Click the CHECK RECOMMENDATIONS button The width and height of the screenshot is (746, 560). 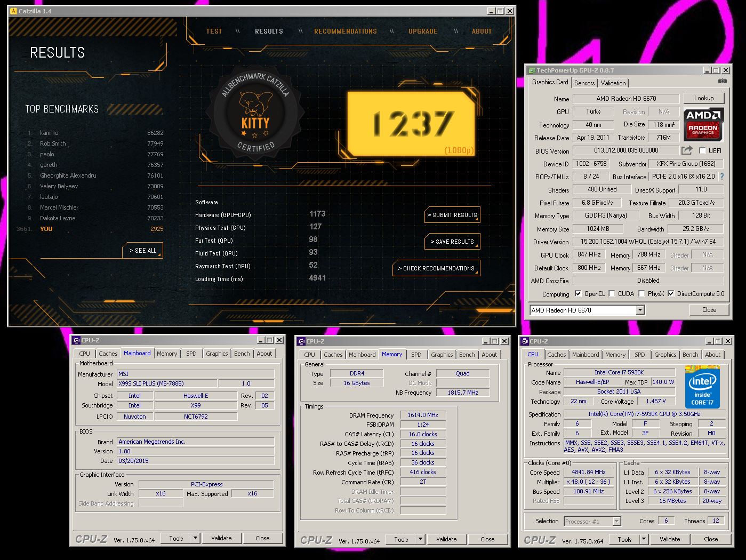(436, 268)
